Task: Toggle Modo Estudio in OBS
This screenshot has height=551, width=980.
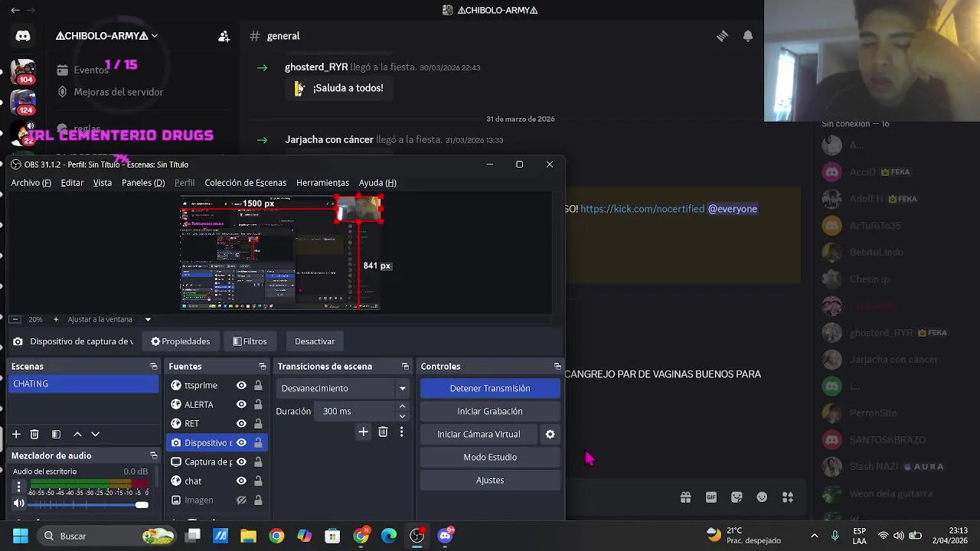Action: 490,457
